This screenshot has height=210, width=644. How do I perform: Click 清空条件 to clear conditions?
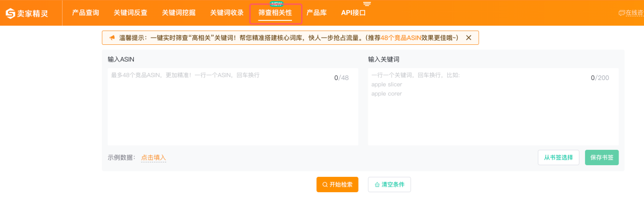[389, 185]
